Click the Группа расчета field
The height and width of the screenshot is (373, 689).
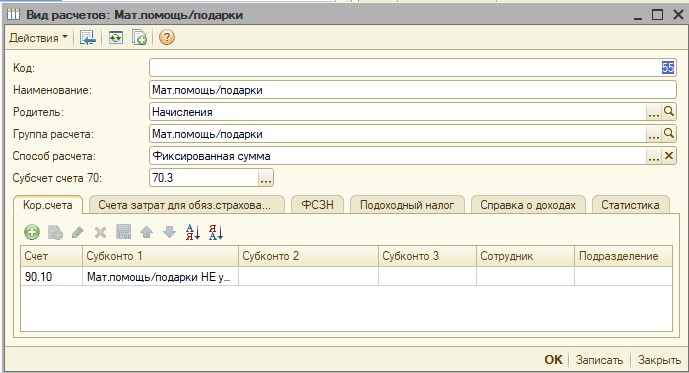398,134
